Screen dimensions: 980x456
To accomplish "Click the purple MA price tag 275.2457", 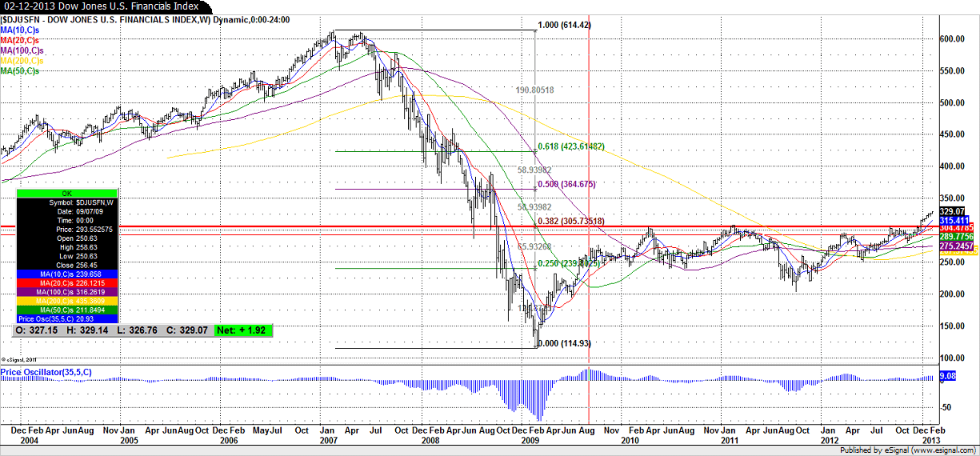I will click(956, 247).
